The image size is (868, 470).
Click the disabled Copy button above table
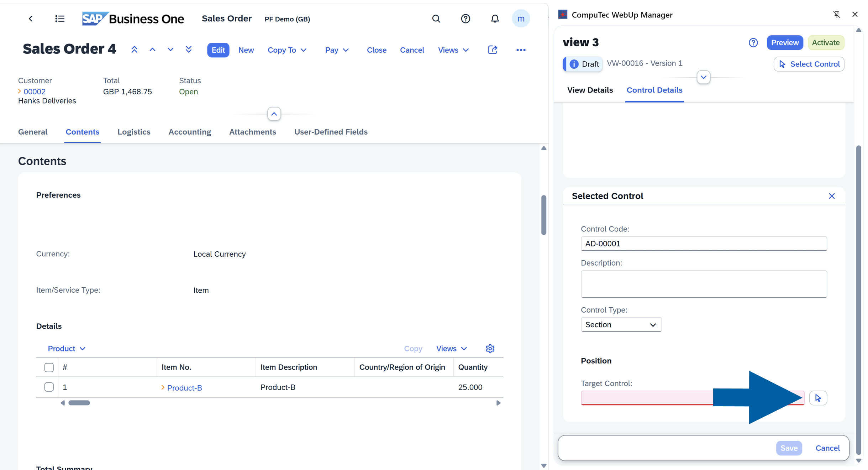[x=413, y=349]
